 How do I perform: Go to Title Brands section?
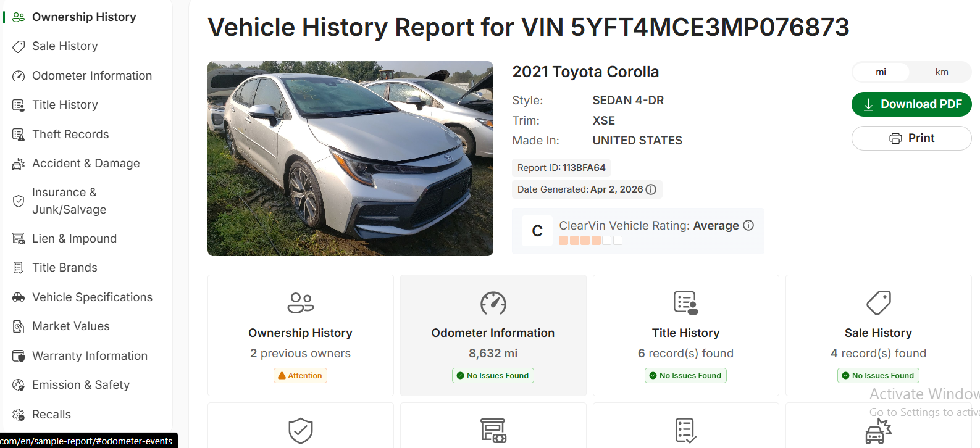click(x=65, y=268)
